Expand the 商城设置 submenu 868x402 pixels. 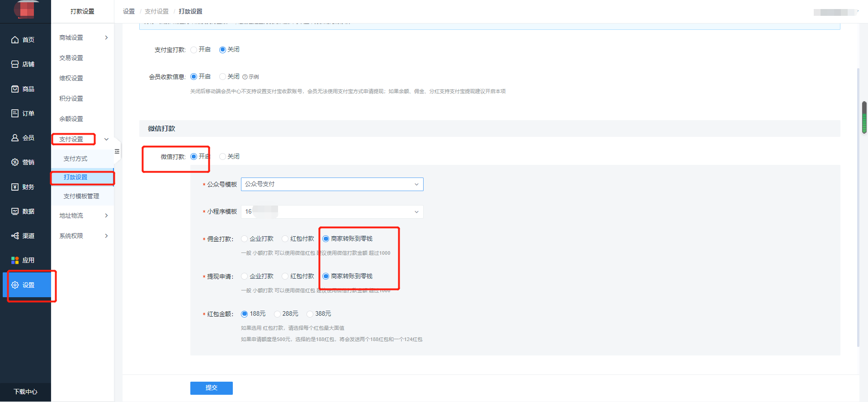point(83,37)
